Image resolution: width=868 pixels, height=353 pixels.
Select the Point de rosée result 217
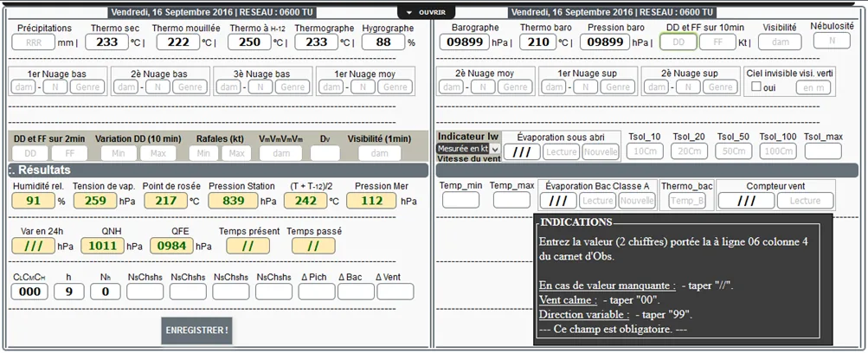(x=165, y=200)
